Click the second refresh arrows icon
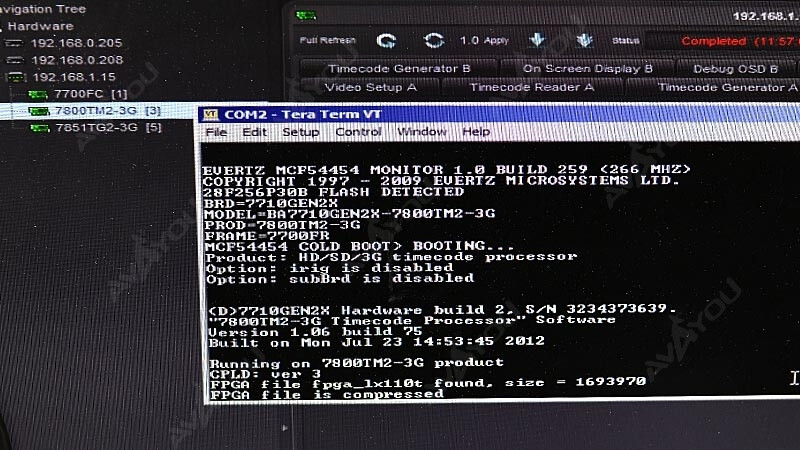The image size is (800, 450). 433,41
